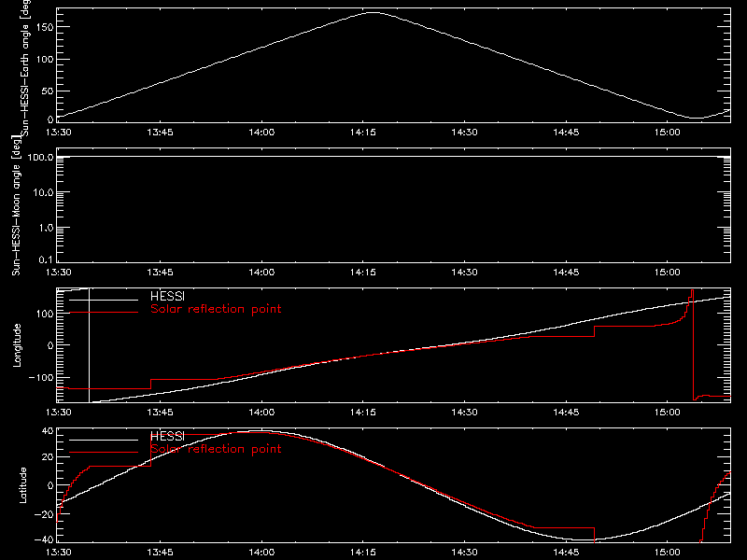Viewport: 747px width, 560px height.
Task: Click 13:30 time label under Longitude plot
Action: tap(59, 413)
